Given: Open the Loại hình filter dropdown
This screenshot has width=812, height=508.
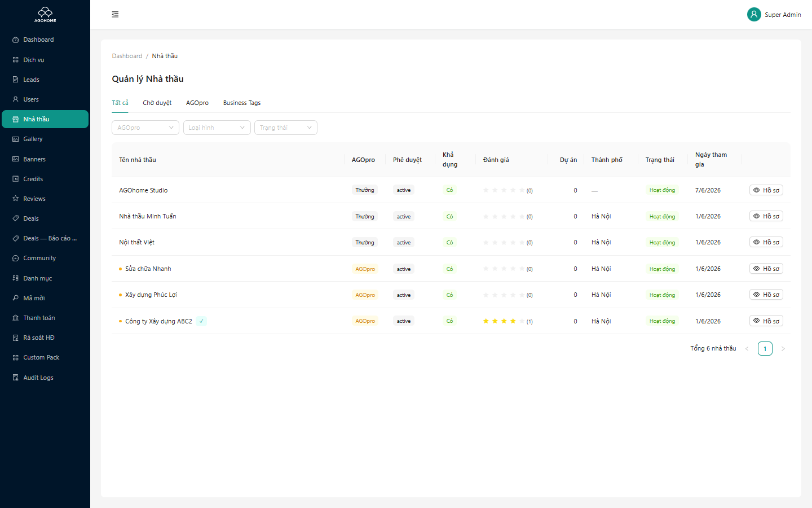Looking at the screenshot, I should point(217,128).
